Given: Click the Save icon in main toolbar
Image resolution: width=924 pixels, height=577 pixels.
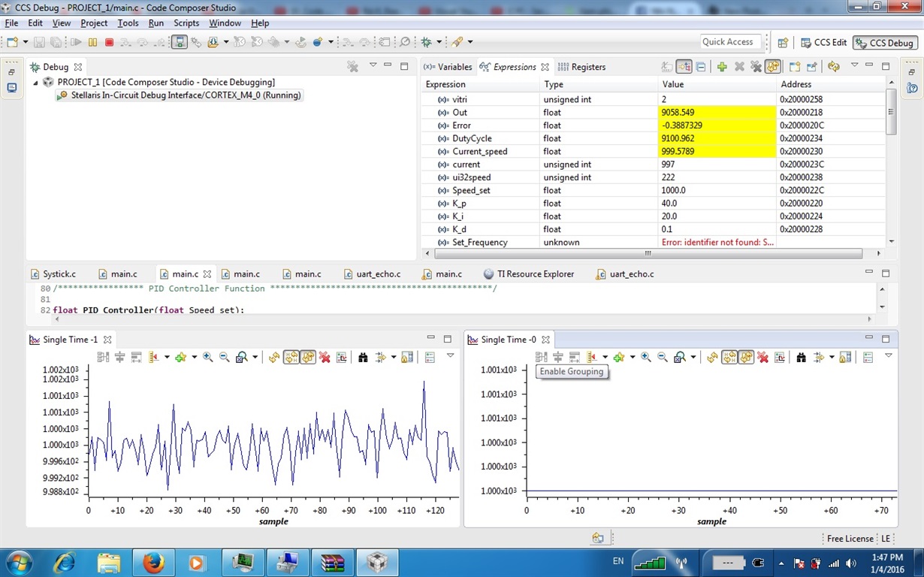Looking at the screenshot, I should [39, 43].
